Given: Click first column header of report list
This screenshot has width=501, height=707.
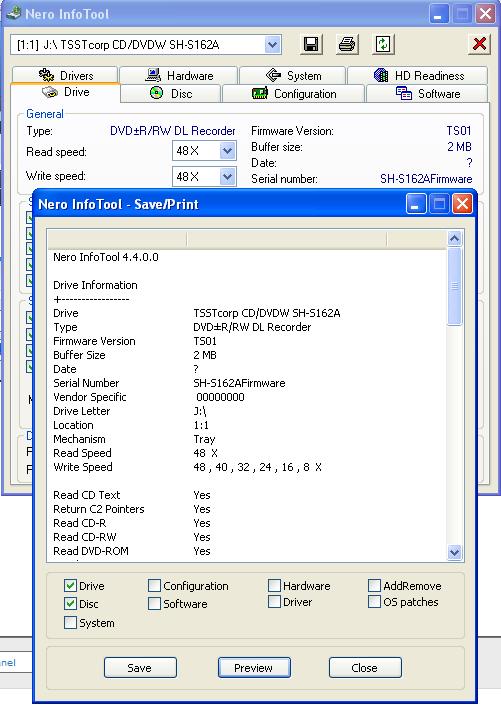Looking at the screenshot, I should (x=117, y=240).
